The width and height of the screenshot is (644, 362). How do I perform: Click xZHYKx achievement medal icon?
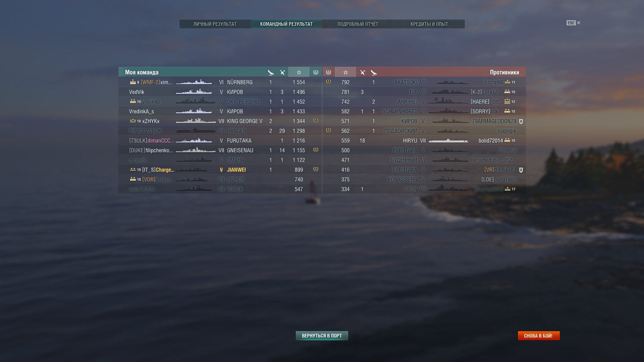pyautogui.click(x=316, y=121)
